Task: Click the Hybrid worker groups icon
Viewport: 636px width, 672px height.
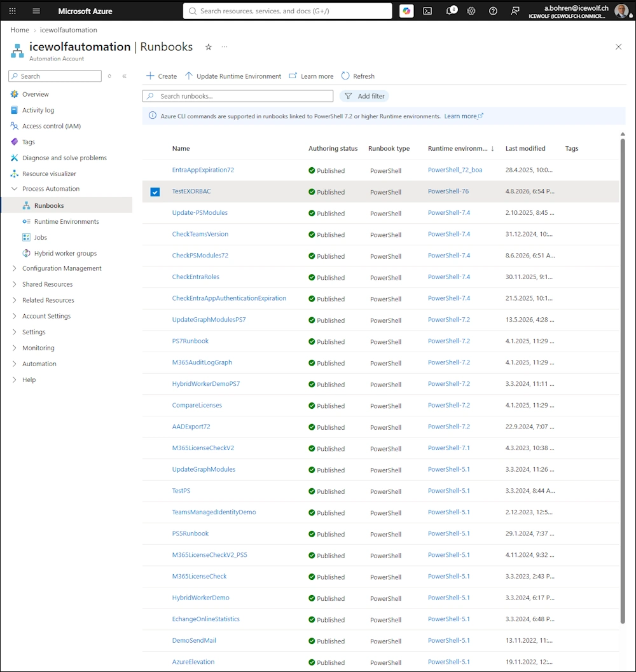Action: pos(27,253)
